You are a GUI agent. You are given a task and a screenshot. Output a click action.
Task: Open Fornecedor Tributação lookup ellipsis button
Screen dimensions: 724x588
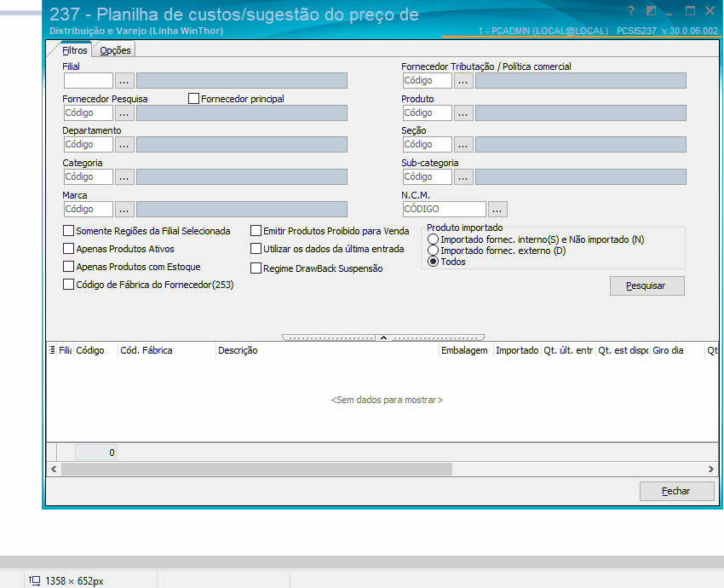[x=463, y=81]
